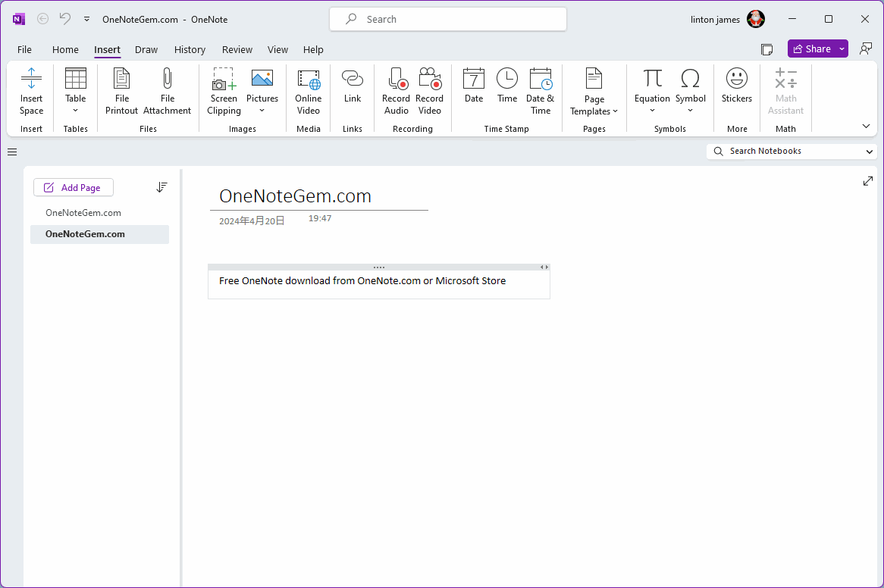
Task: Click the purple Share button
Action: click(x=812, y=49)
